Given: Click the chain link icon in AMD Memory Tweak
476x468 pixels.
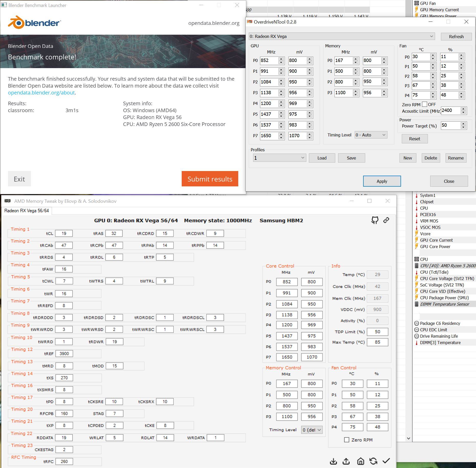Looking at the screenshot, I should tap(386, 220).
